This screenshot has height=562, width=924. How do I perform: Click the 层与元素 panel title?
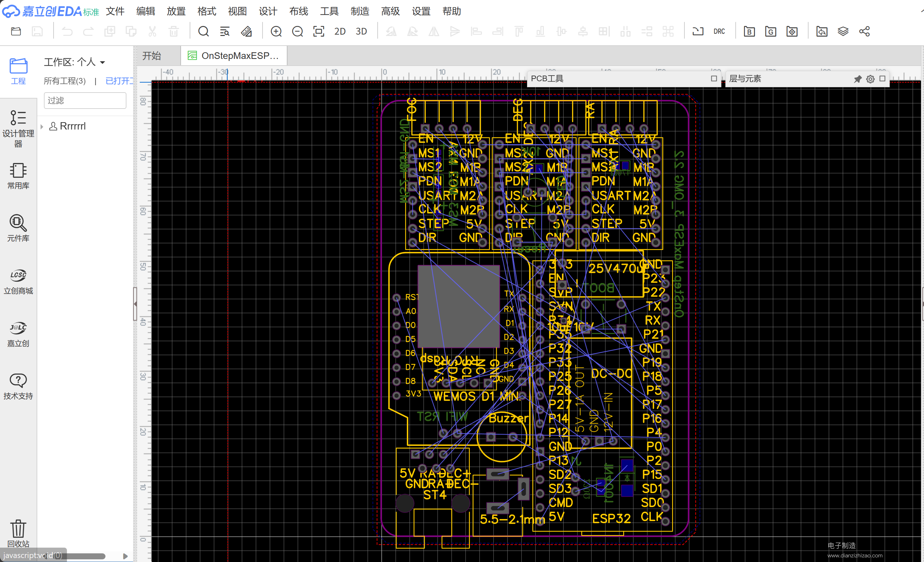tap(745, 79)
